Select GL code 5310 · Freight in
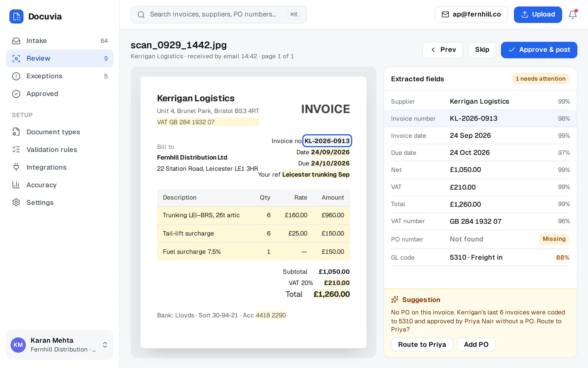This screenshot has width=588, height=368. (x=480, y=257)
